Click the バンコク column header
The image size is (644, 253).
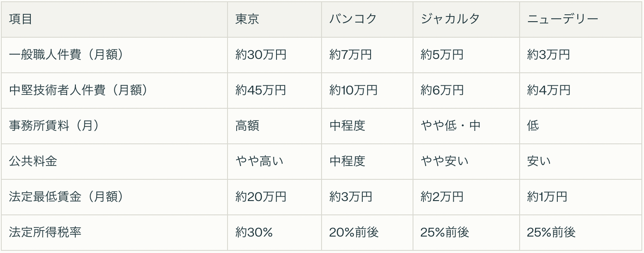(353, 19)
